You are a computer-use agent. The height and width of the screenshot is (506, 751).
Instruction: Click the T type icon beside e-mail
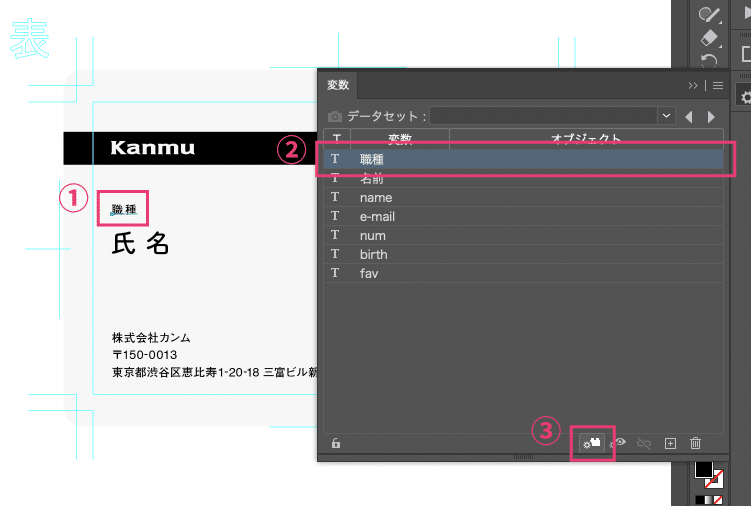(335, 216)
